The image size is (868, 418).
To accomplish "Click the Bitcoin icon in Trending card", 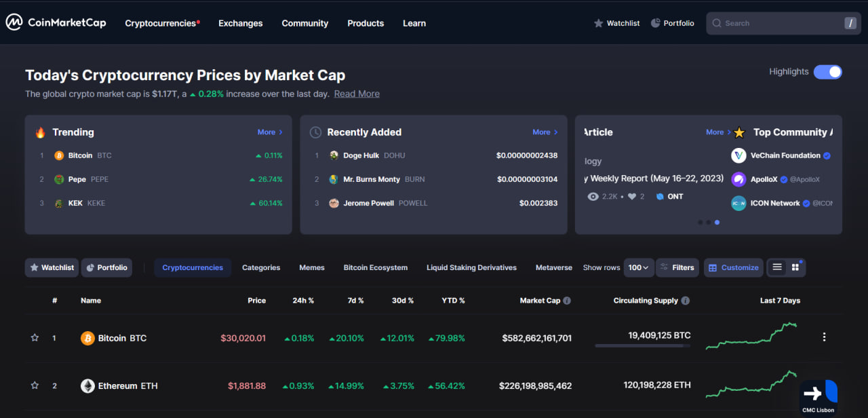I will click(59, 155).
